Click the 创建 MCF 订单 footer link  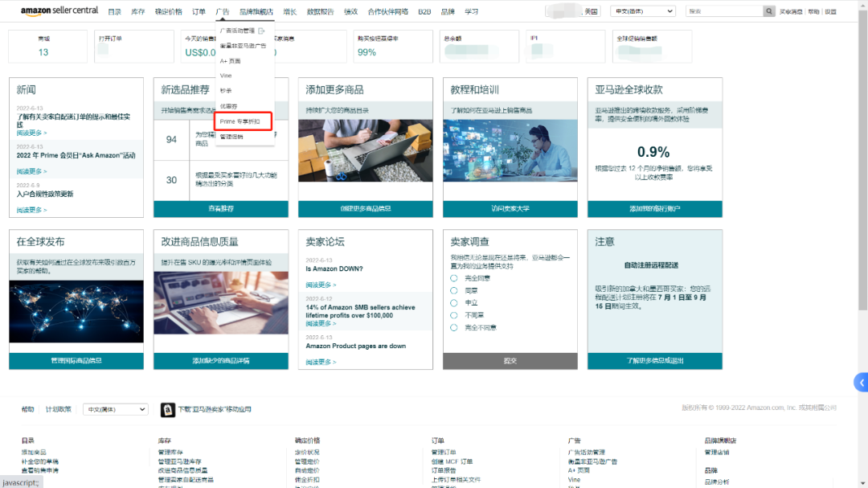(452, 461)
